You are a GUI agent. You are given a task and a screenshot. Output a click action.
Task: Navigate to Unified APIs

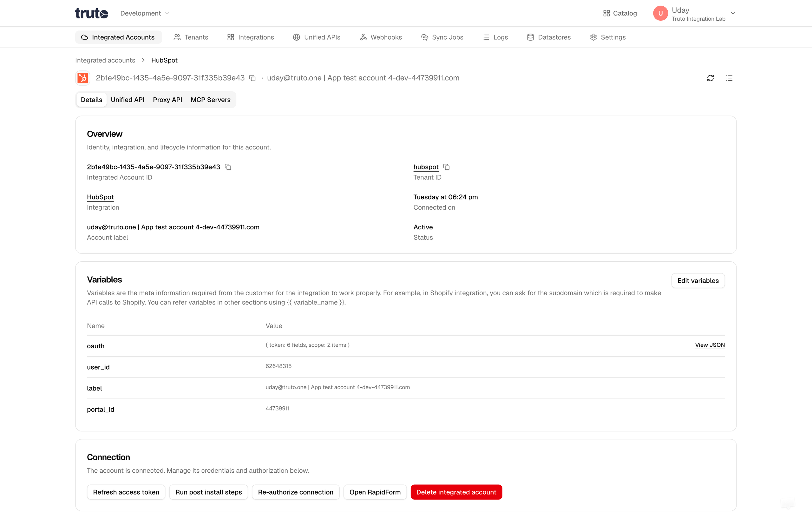click(316, 37)
